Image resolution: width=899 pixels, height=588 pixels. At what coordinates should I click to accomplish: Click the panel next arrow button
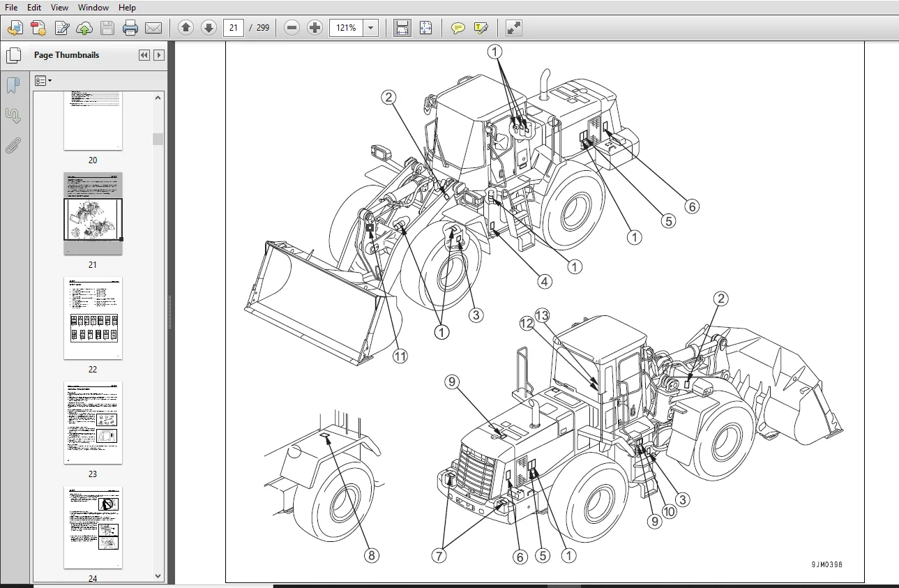click(159, 55)
